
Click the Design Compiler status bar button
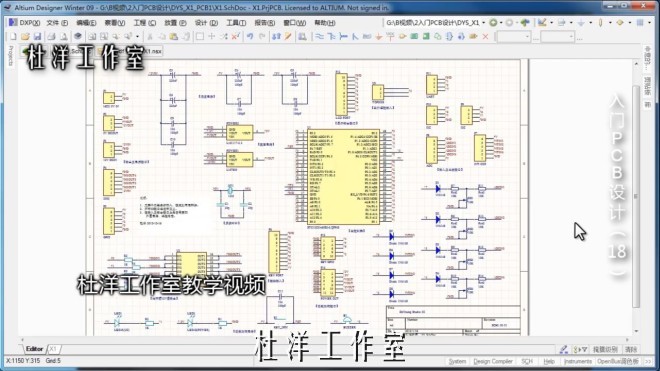(x=493, y=361)
